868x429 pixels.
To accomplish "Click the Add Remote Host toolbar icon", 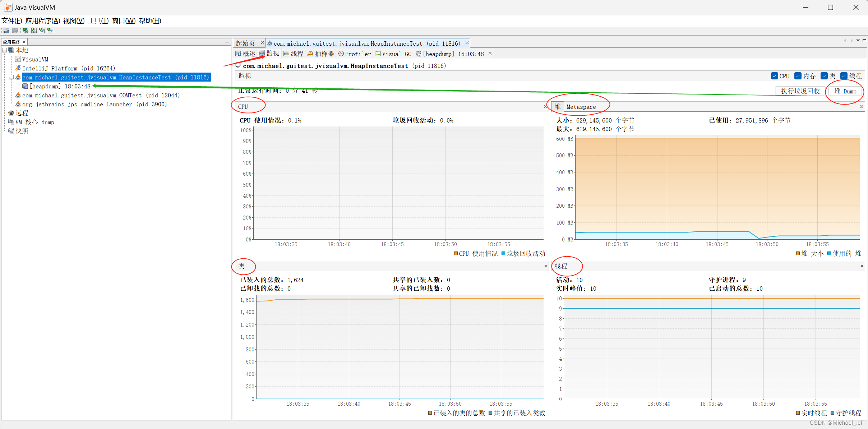I will pos(26,31).
